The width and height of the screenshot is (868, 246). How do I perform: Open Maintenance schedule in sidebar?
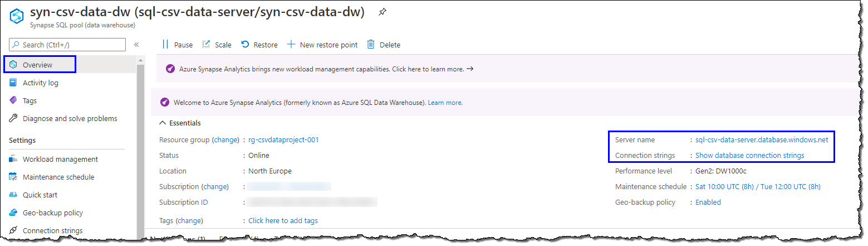[x=58, y=177]
